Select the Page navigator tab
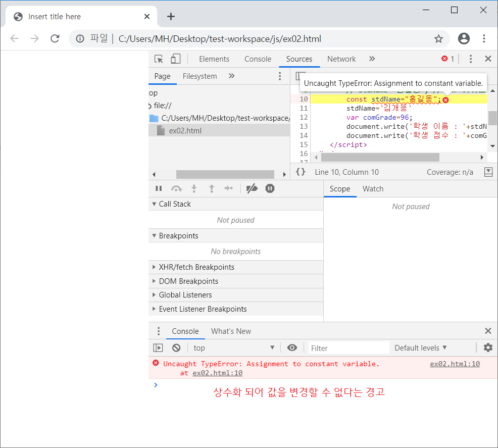The image size is (498, 448). click(x=162, y=76)
